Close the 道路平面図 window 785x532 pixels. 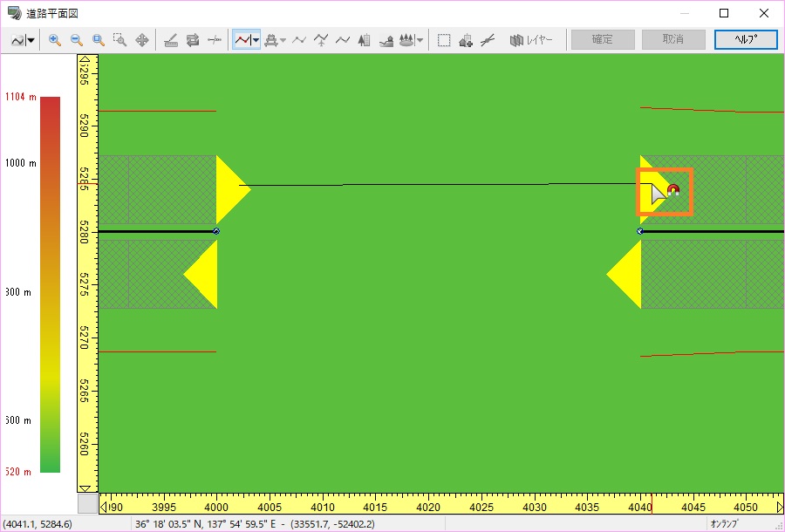(x=764, y=13)
